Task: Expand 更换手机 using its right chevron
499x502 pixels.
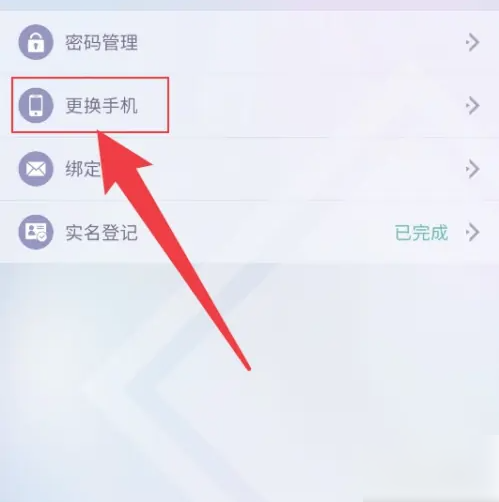Action: tap(473, 105)
